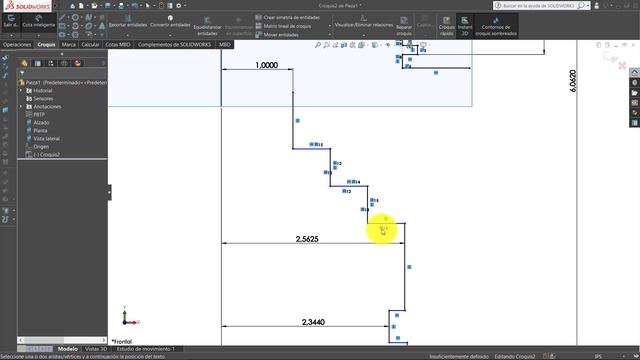Open the Cotas MBD tab
Image resolution: width=640 pixels, height=360 pixels.
(x=118, y=44)
